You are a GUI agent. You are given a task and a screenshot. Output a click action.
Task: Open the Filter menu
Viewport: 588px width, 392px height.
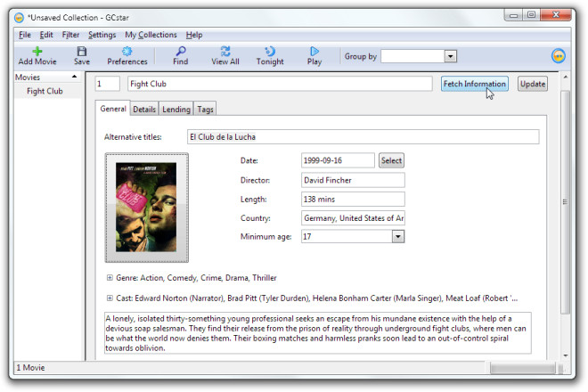coord(70,35)
